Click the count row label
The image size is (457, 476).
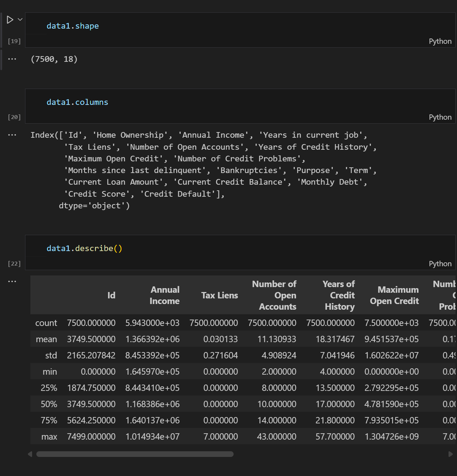46,323
